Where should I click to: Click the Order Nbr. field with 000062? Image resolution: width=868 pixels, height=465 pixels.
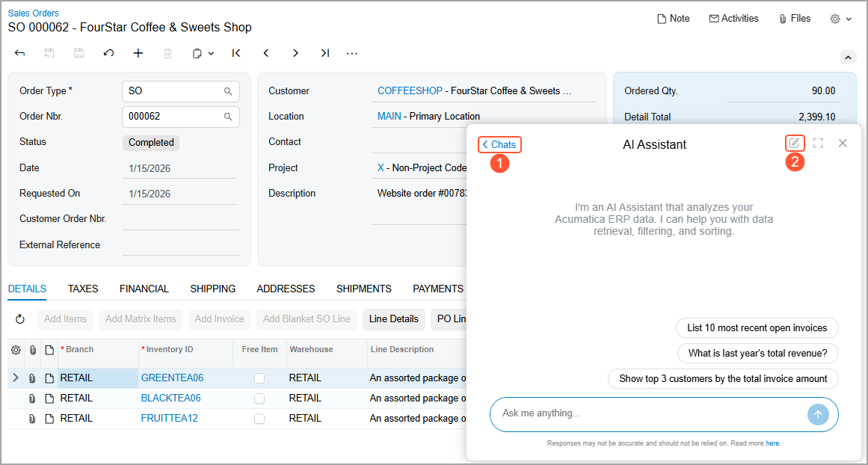coord(181,117)
